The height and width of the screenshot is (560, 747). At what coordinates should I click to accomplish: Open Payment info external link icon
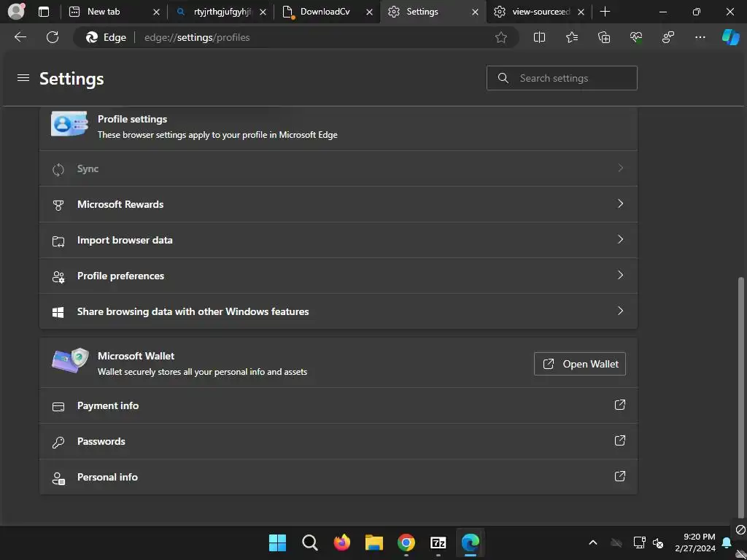tap(620, 405)
